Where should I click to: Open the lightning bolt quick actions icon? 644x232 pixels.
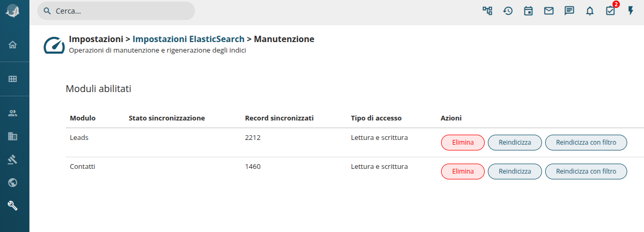tap(631, 11)
